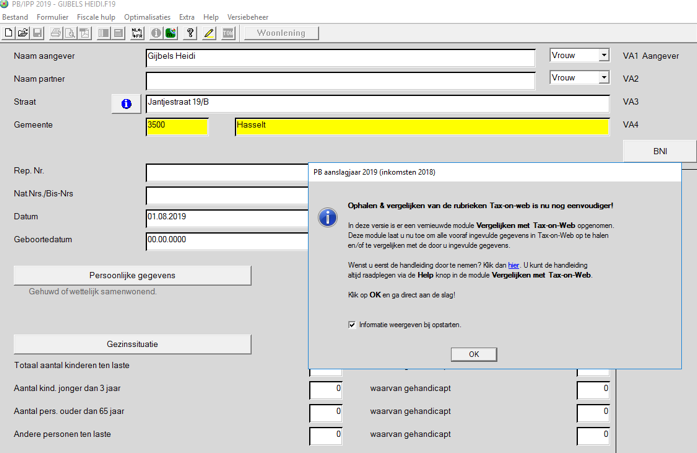Click the new file toolbar icon
The height and width of the screenshot is (453, 697).
coord(9,34)
